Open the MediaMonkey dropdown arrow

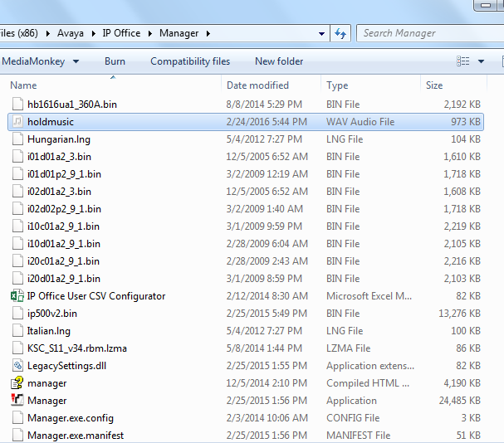pyautogui.click(x=76, y=61)
